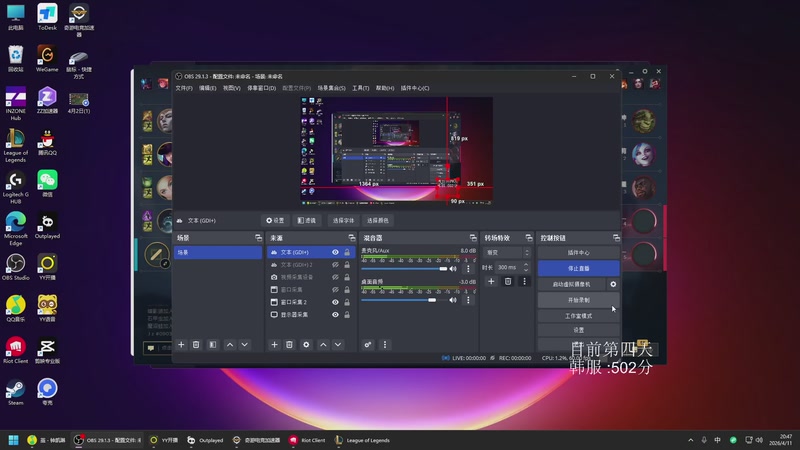The height and width of the screenshot is (450, 800).
Task: Show the 视频采集设备 source
Action: (x=335, y=277)
